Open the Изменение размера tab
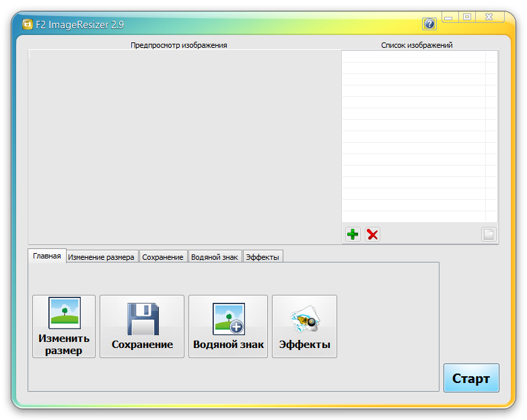 point(102,257)
